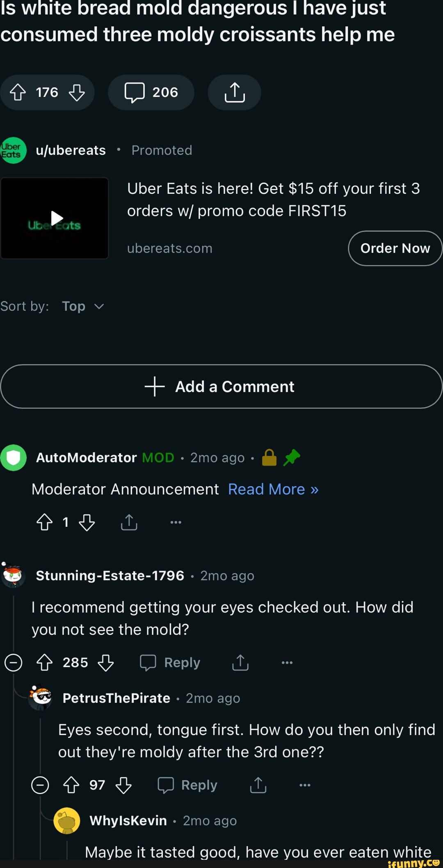The image size is (443, 868).
Task: Open Read More moderator announcement link
Action: [273, 489]
